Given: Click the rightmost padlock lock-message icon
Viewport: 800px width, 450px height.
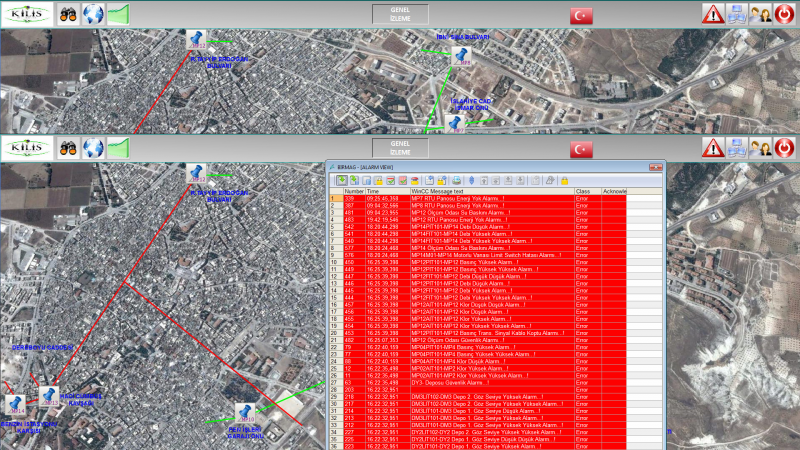Looking at the screenshot, I should click(565, 181).
